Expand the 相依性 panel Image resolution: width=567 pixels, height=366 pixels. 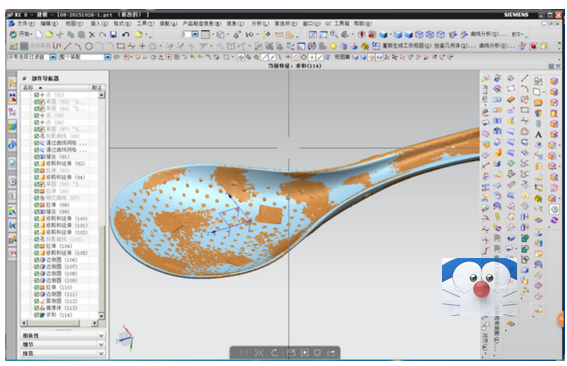click(63, 336)
